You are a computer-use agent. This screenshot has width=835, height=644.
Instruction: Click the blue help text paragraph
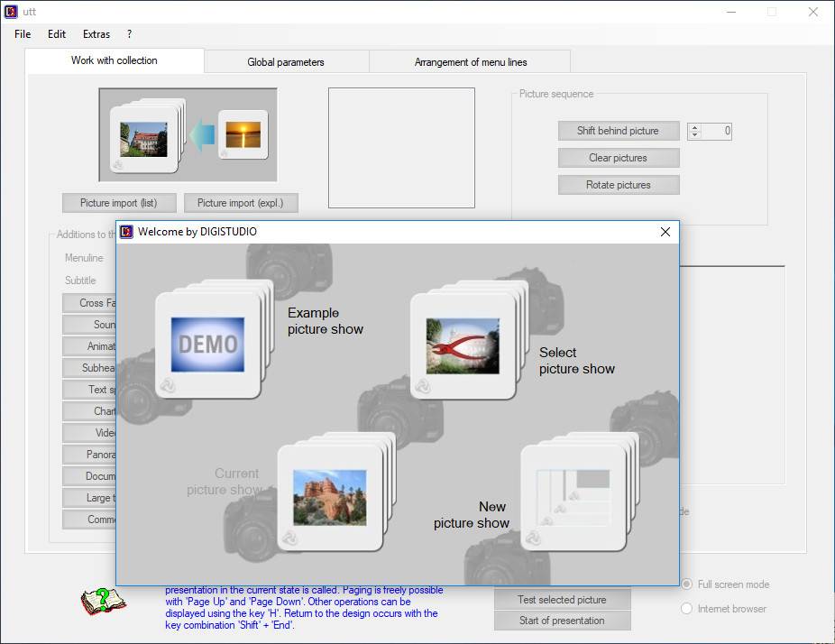[304, 608]
